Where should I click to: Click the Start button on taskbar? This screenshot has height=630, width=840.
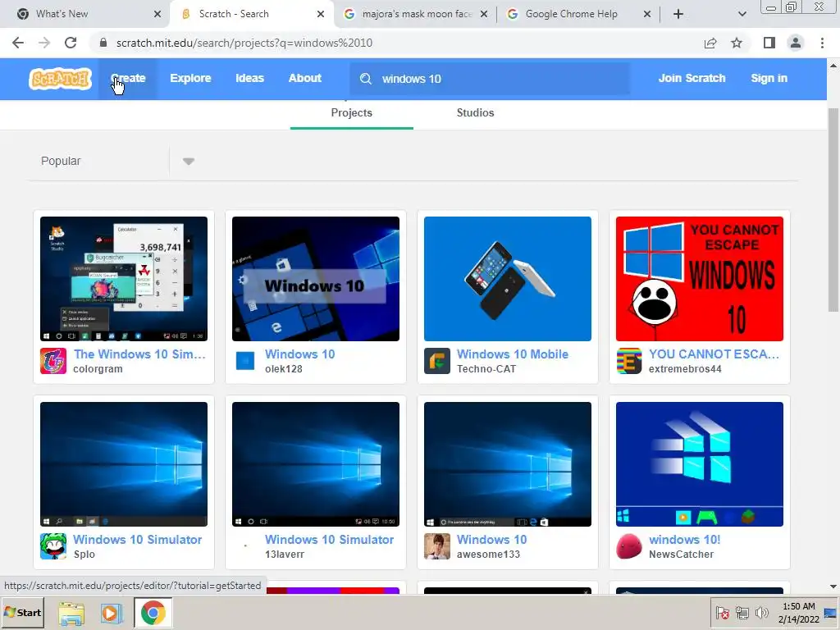pos(22,612)
